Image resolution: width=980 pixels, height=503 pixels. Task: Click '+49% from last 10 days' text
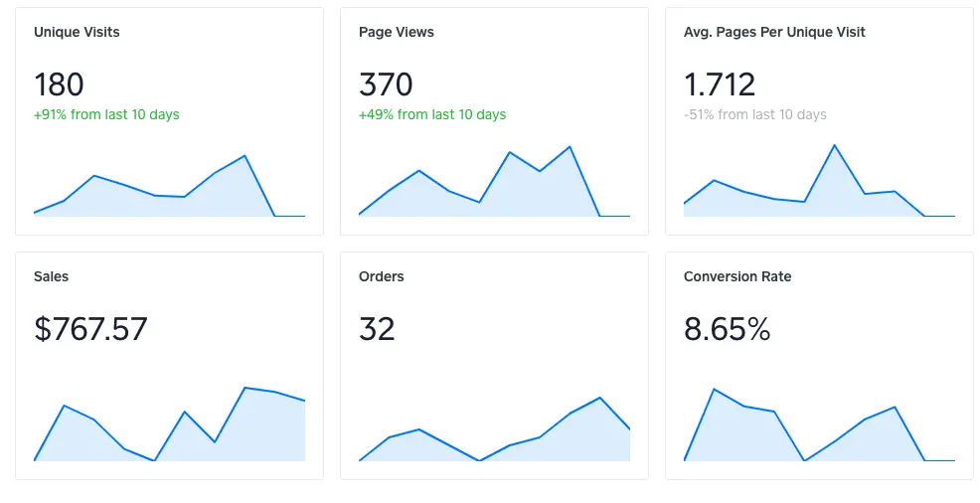(432, 114)
